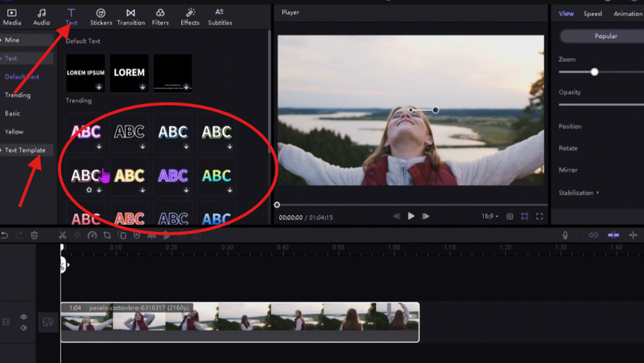Screen dimensions: 644x363
Task: Undo the last action
Action: (5, 235)
